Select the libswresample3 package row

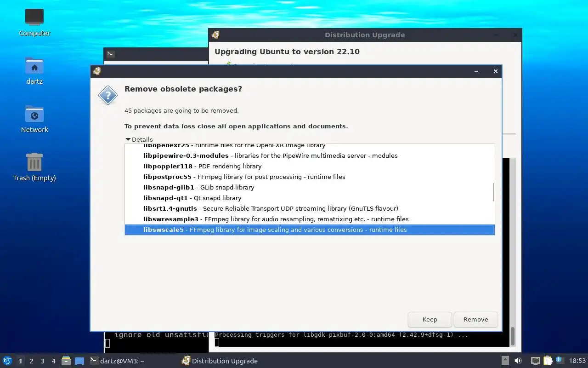[x=310, y=219]
